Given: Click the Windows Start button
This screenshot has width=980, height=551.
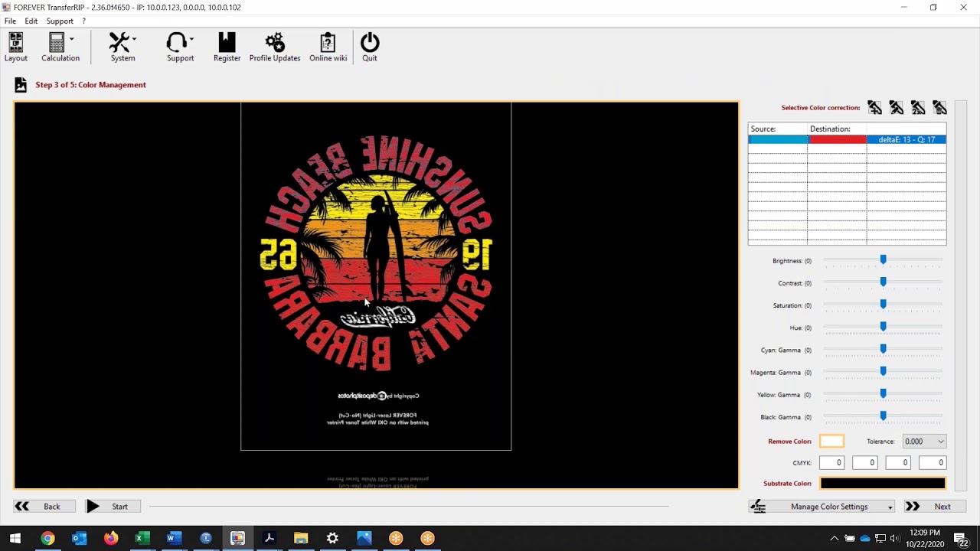Looking at the screenshot, I should point(15,538).
